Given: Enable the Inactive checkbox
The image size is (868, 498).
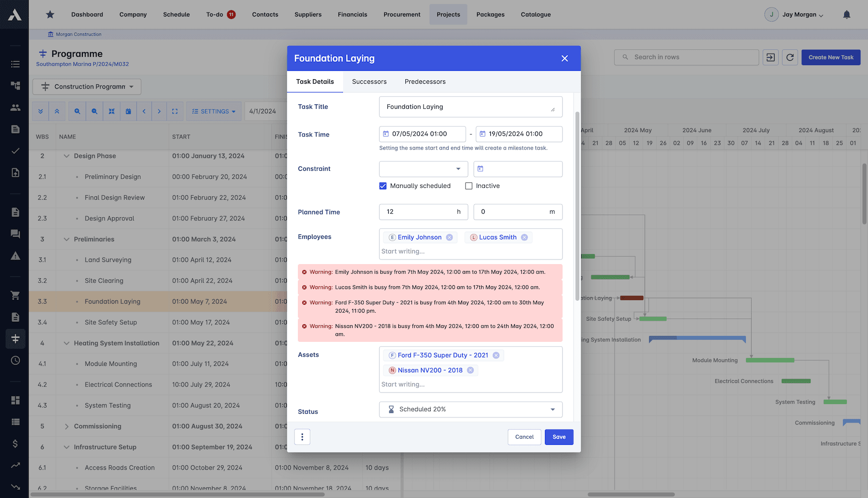Looking at the screenshot, I should pyautogui.click(x=469, y=186).
